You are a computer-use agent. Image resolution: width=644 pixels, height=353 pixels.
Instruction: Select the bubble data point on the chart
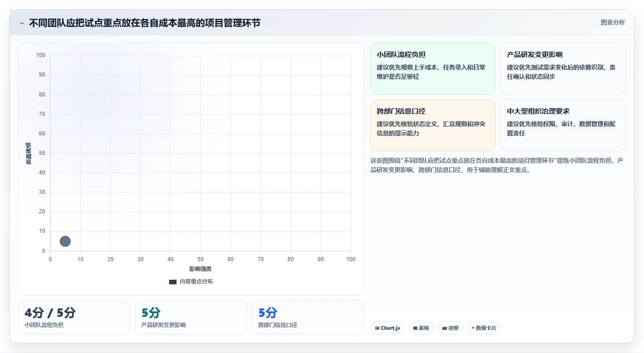pyautogui.click(x=65, y=241)
